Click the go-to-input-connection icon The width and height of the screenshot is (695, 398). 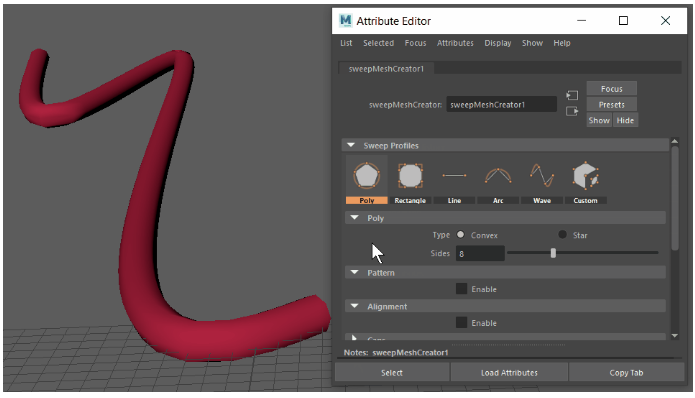click(572, 95)
